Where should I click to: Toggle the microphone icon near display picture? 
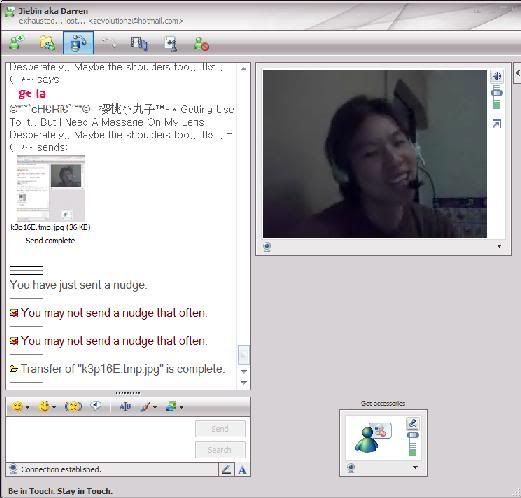(413, 424)
